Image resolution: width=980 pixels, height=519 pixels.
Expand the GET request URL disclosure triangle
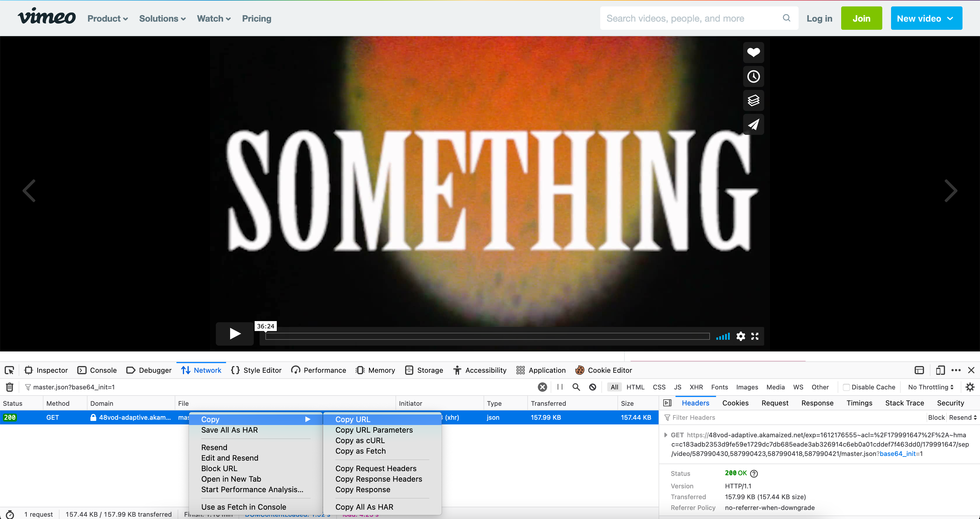pyautogui.click(x=665, y=435)
